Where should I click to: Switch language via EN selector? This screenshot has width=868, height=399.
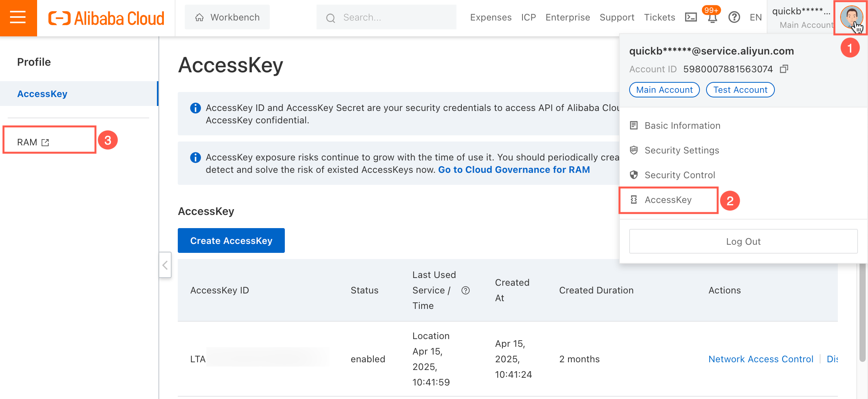756,17
